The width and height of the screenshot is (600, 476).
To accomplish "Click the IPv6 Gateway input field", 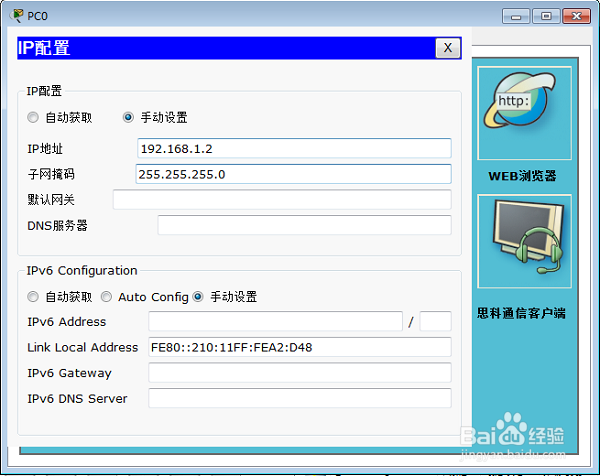I will click(x=300, y=372).
